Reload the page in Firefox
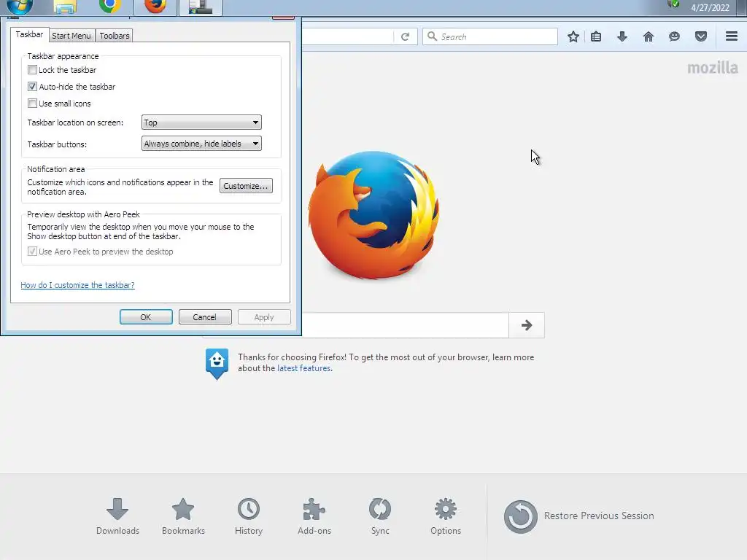 pos(405,36)
